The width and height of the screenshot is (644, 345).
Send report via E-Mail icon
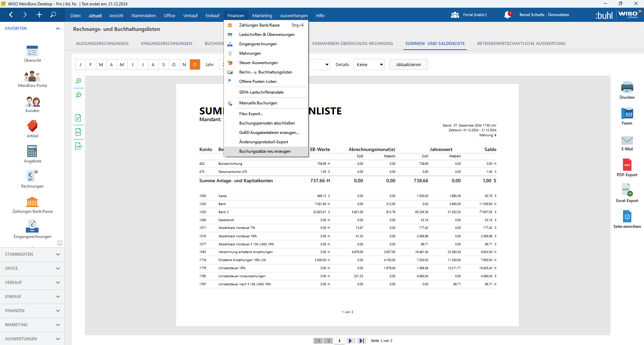click(x=627, y=143)
